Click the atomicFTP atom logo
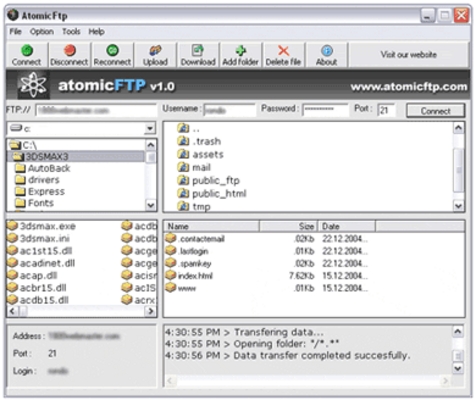 [x=33, y=85]
